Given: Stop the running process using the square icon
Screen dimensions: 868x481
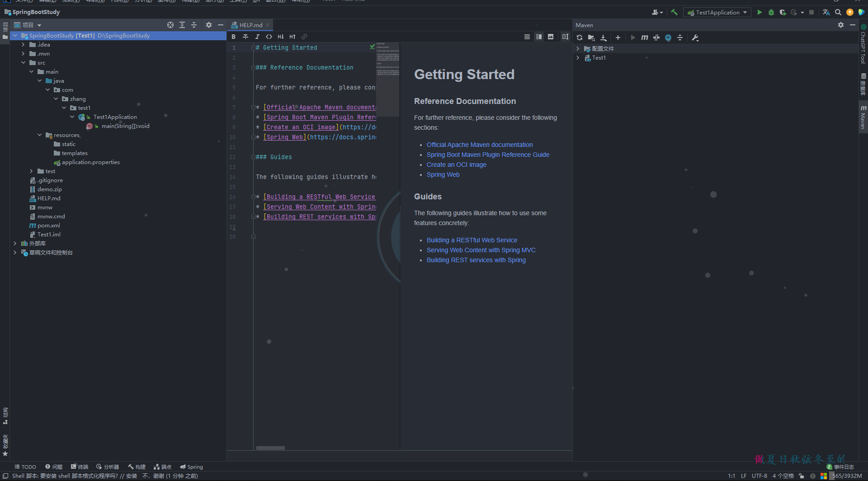Looking at the screenshot, I should click(811, 12).
